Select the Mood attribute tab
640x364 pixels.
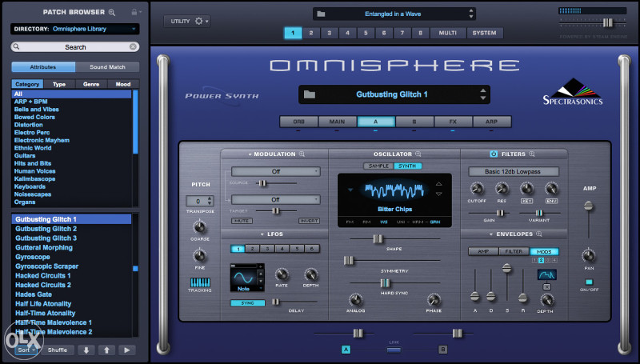pos(123,84)
